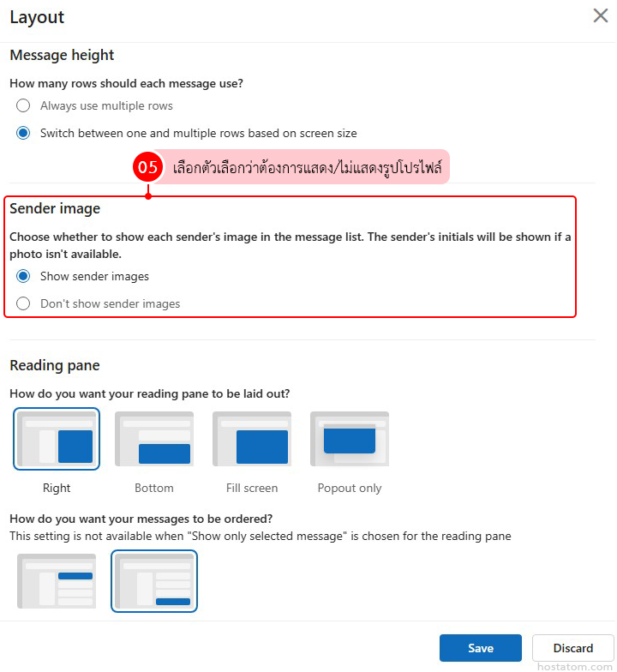
Task: Discard the layout changes
Action: pyautogui.click(x=572, y=648)
